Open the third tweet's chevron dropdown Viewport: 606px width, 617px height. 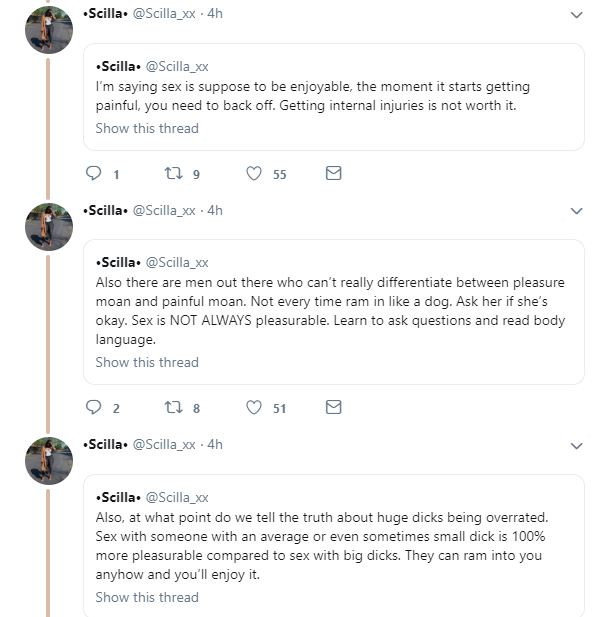pos(576,445)
